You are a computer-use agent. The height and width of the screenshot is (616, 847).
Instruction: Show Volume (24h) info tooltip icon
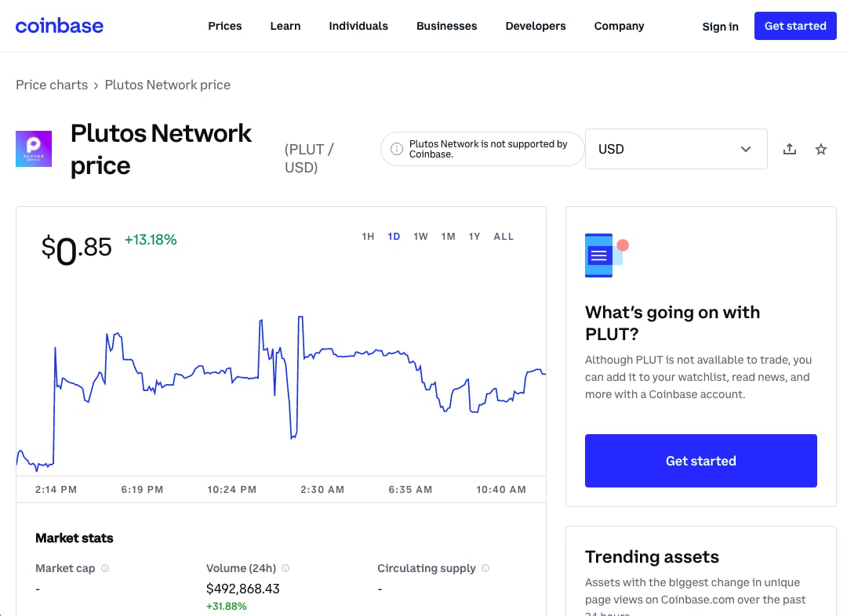pyautogui.click(x=285, y=568)
